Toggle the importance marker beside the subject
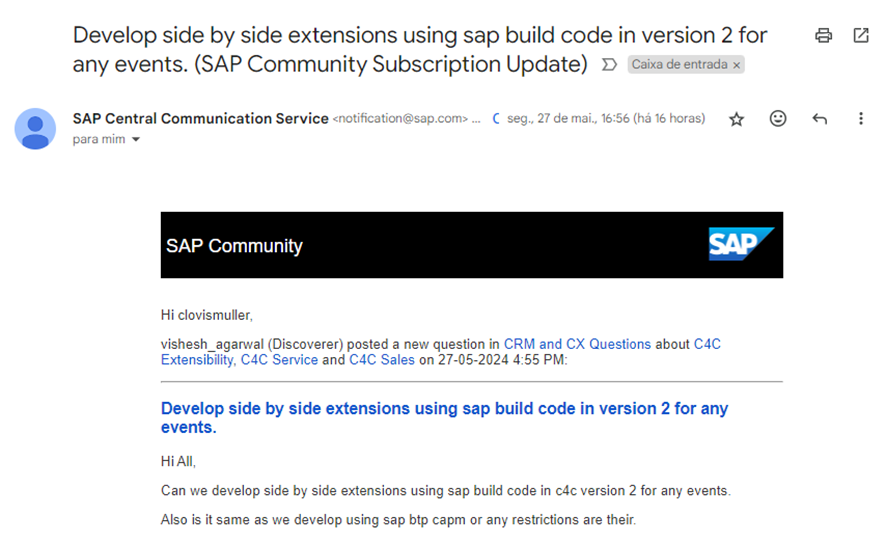Screen dimensions: 886x543 pyautogui.click(x=609, y=65)
